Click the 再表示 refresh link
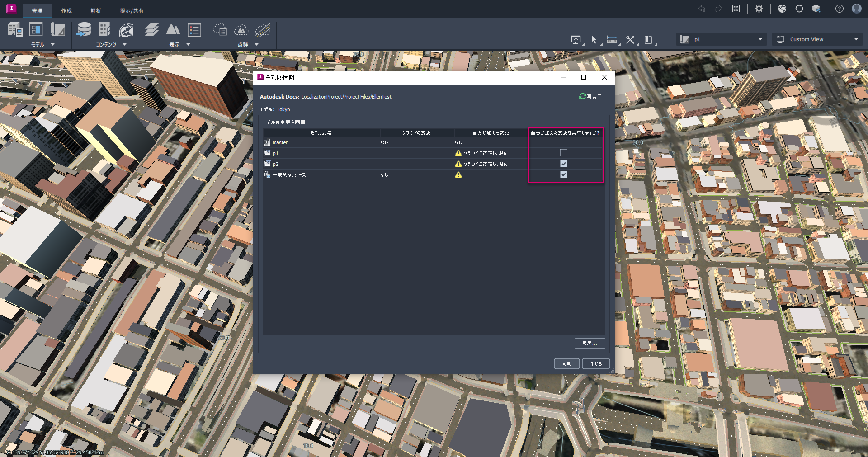Image resolution: width=868 pixels, height=457 pixels. click(590, 96)
